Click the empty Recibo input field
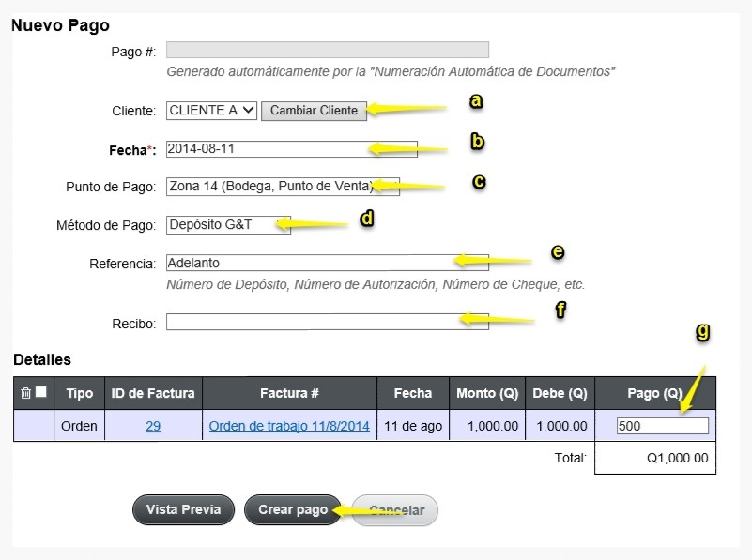The width and height of the screenshot is (752, 560). pyautogui.click(x=328, y=322)
